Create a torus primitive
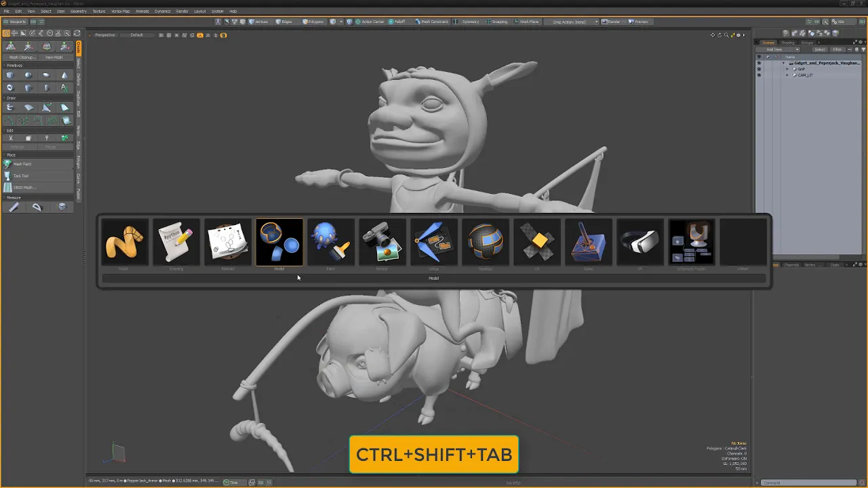The image size is (868, 488). click(x=9, y=87)
